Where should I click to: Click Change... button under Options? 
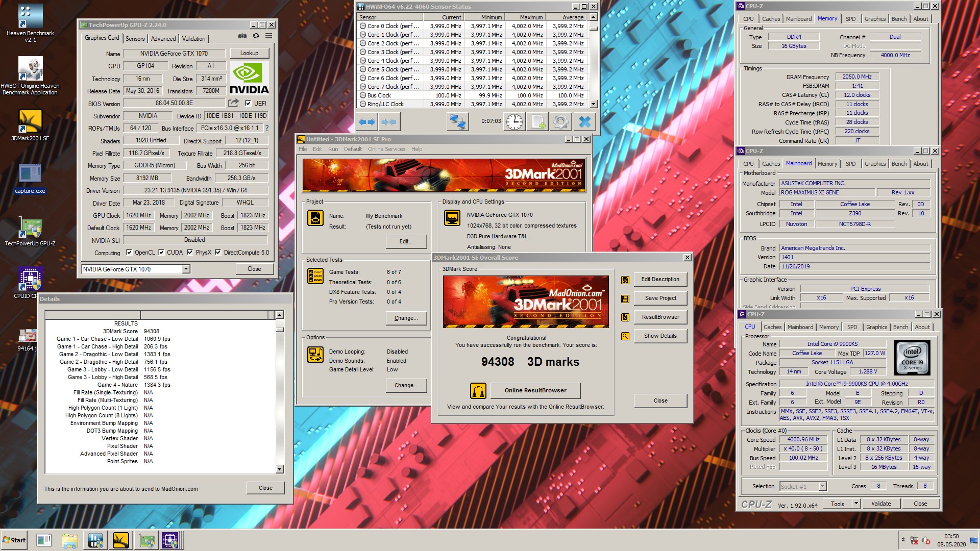click(406, 385)
